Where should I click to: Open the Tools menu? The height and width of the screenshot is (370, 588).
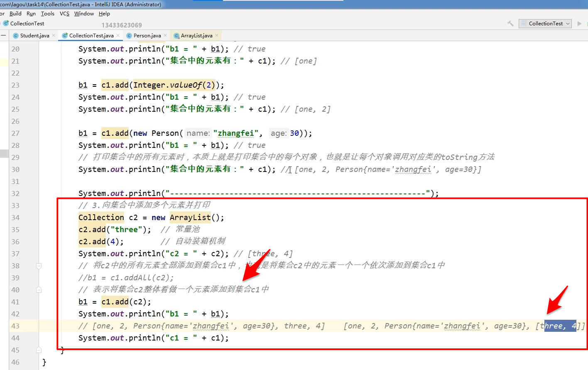tap(48, 14)
